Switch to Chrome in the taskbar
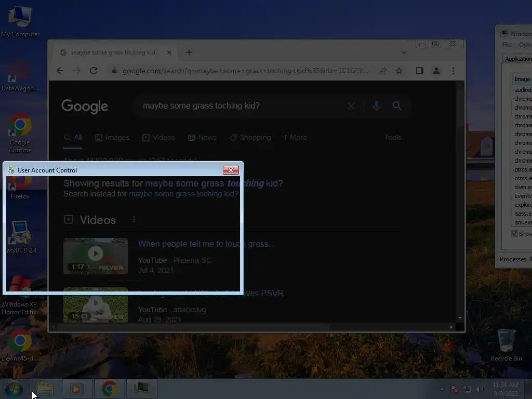 tap(109, 389)
